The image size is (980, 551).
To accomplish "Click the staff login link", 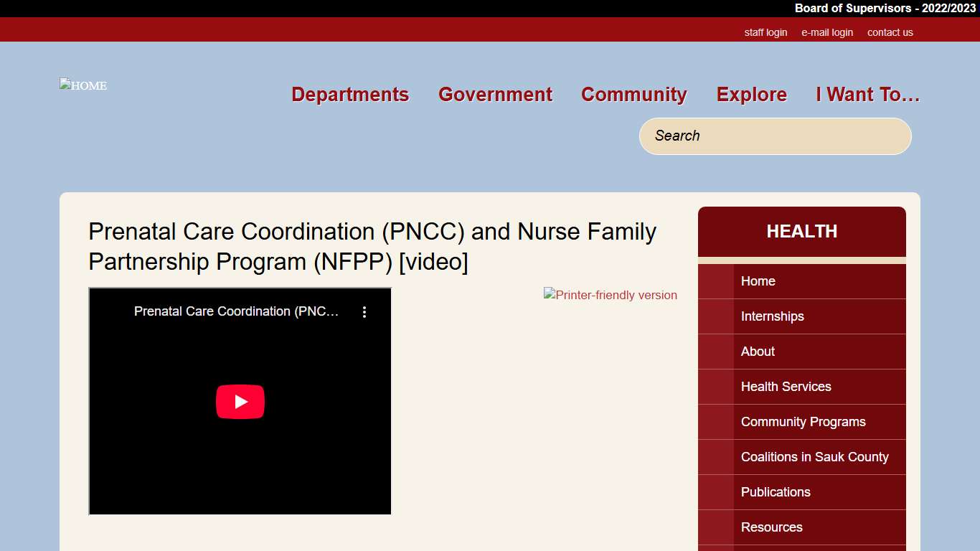I will [x=766, y=32].
